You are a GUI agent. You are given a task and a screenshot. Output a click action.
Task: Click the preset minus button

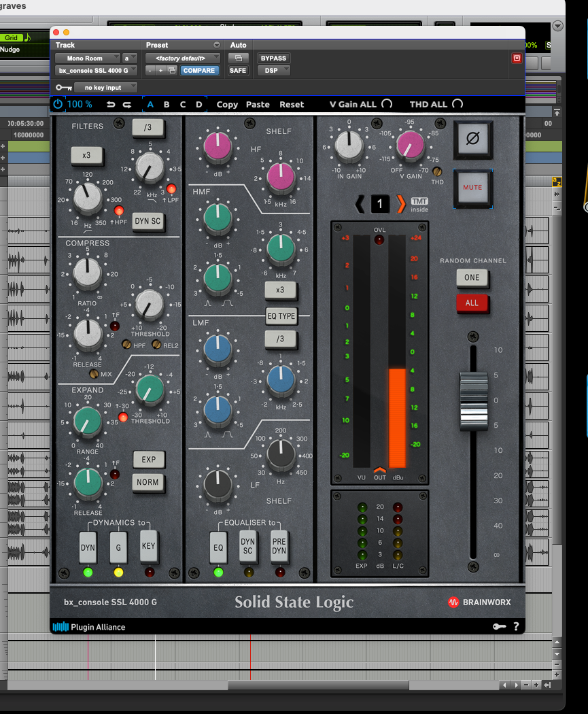[150, 71]
